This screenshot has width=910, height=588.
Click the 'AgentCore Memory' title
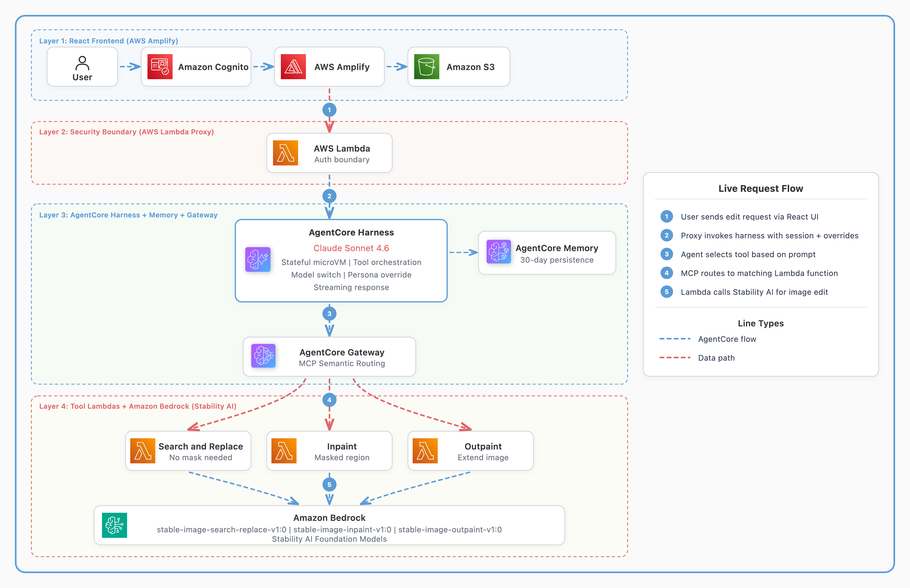pyautogui.click(x=557, y=248)
